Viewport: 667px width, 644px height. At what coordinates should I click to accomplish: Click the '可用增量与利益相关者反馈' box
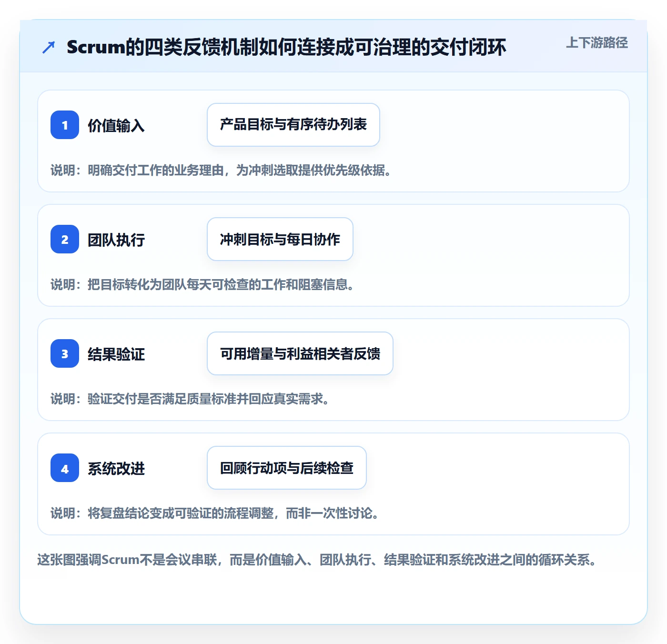[300, 353]
